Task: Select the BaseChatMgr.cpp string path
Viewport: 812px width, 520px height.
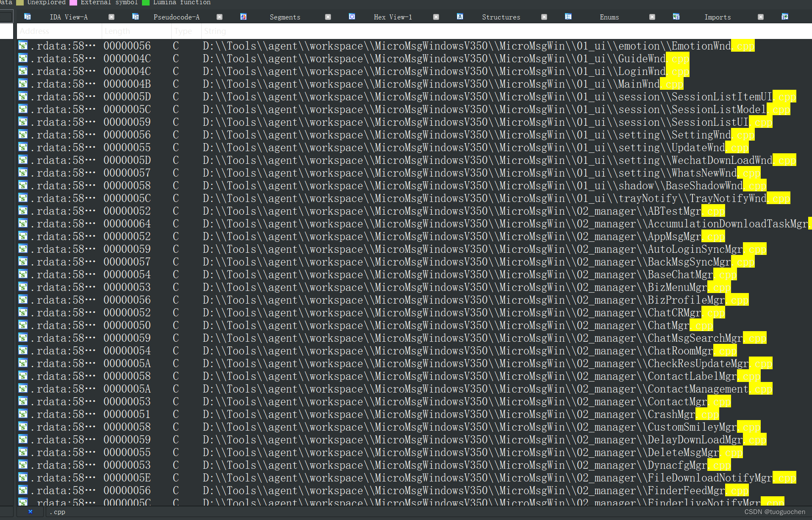Action: point(470,274)
